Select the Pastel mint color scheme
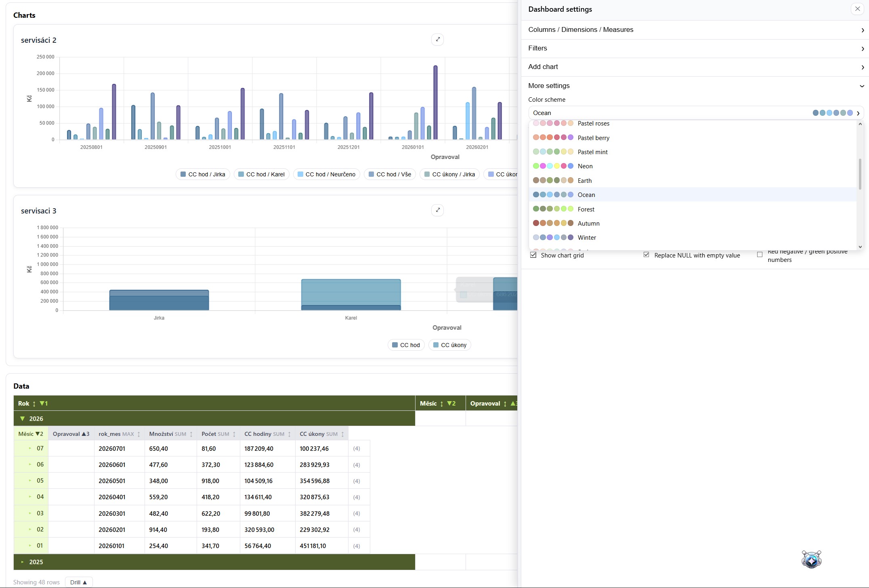 pyautogui.click(x=693, y=152)
